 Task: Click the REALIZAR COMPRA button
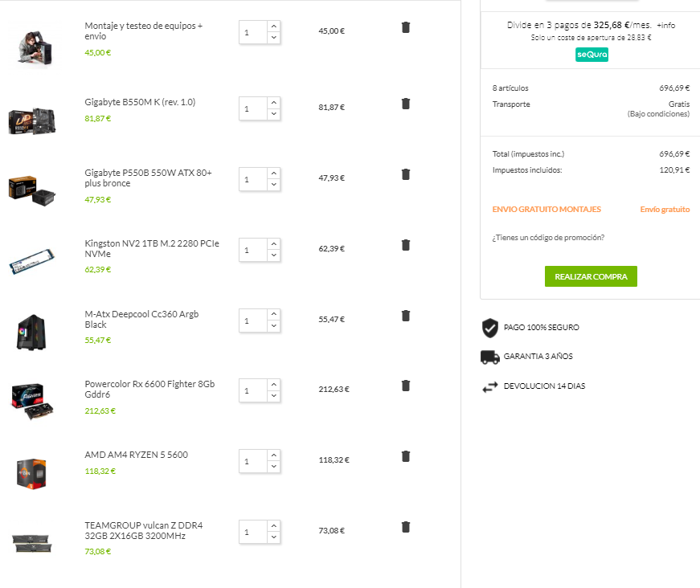coord(591,276)
